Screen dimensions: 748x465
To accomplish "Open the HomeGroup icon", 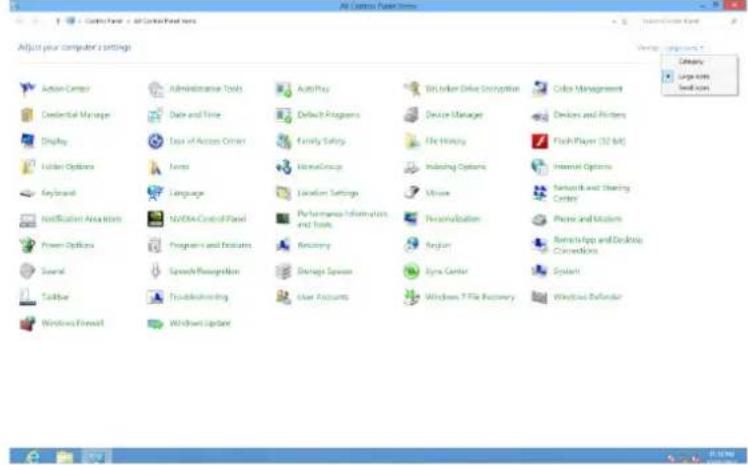I will pyautogui.click(x=283, y=167).
